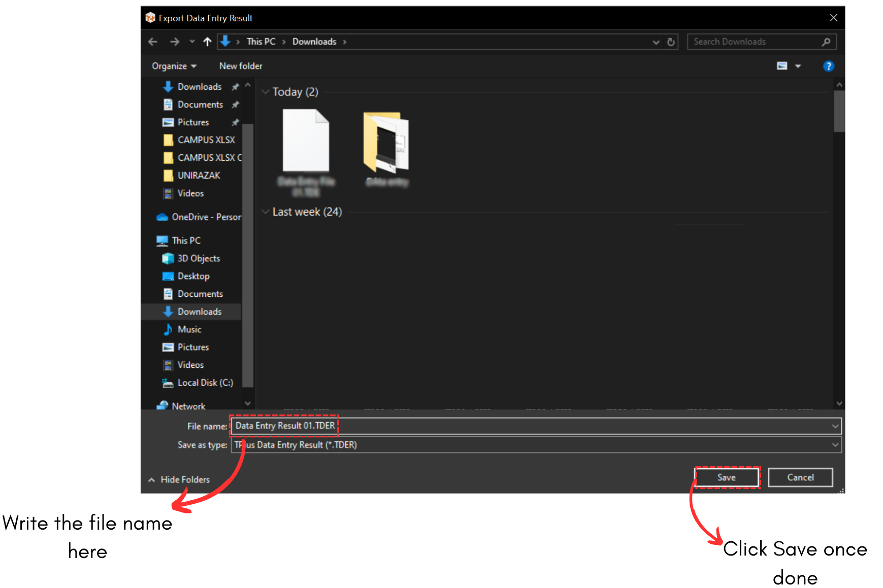The height and width of the screenshot is (588, 883).
Task: Open the Save as type dropdown
Action: 835,445
